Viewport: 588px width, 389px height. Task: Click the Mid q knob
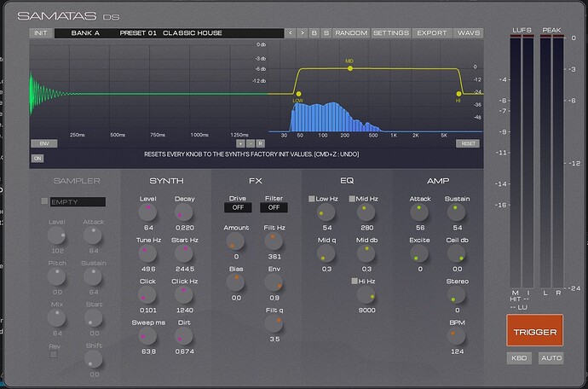point(326,253)
